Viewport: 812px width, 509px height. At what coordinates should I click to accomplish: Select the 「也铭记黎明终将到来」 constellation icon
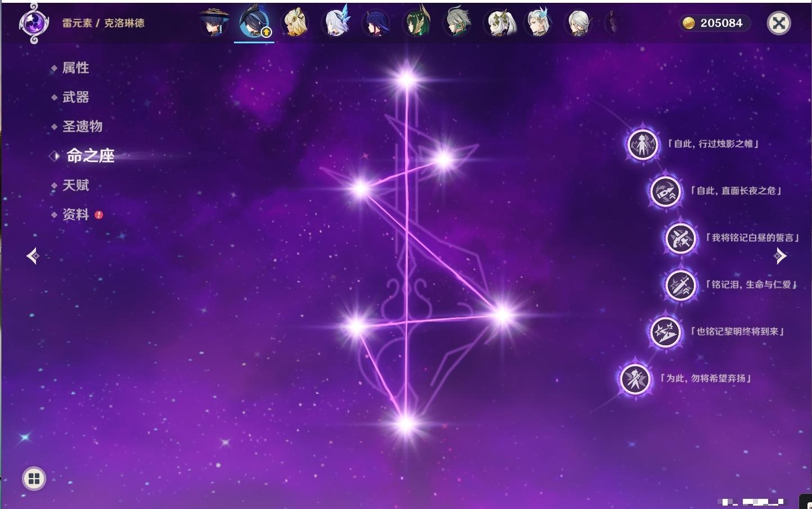665,332
